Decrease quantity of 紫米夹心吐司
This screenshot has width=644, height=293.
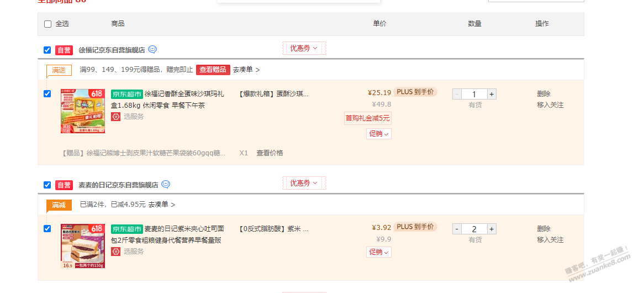point(457,229)
